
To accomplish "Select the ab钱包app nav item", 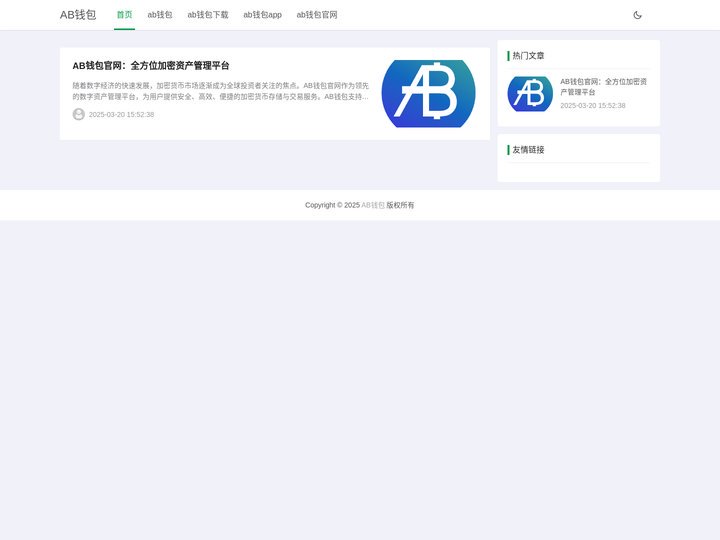I will 263,15.
